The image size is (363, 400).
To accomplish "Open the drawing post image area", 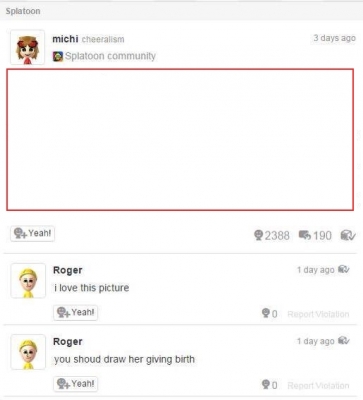I will coord(180,140).
